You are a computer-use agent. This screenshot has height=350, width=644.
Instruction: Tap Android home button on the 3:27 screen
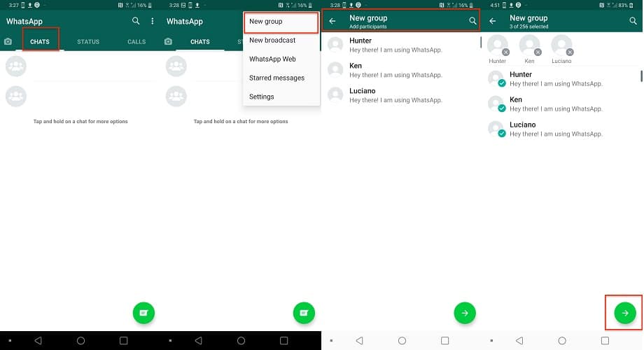81,341
